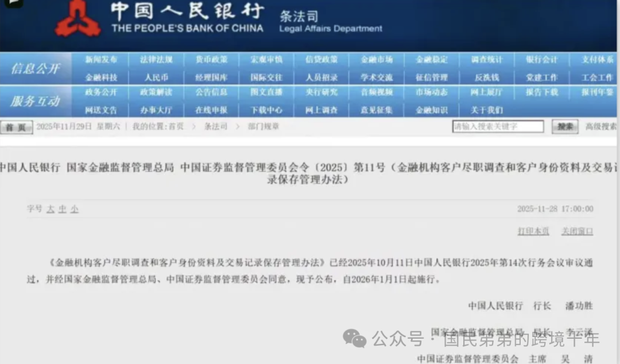Open 高级搜索 advanced search
620x364 pixels.
click(x=601, y=127)
